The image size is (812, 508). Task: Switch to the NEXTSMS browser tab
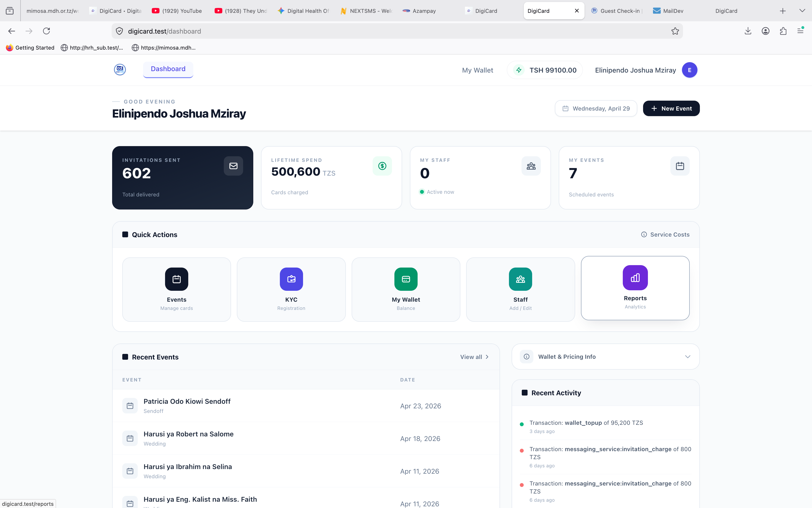coord(366,11)
